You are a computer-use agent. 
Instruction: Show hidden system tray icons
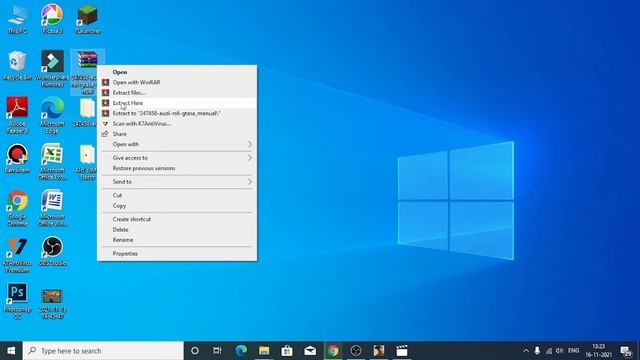(526, 351)
